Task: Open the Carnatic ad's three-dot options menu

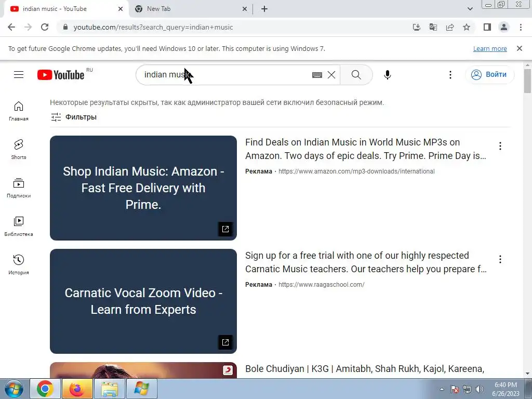Action: tap(500, 259)
